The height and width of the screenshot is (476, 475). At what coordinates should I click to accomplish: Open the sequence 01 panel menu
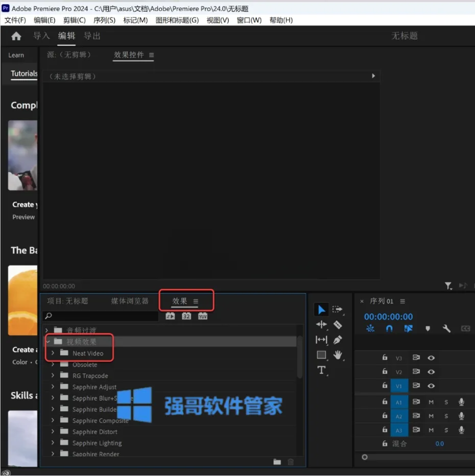pos(402,301)
